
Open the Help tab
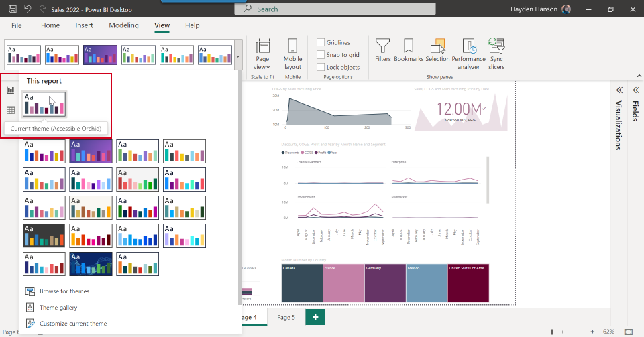[193, 25]
